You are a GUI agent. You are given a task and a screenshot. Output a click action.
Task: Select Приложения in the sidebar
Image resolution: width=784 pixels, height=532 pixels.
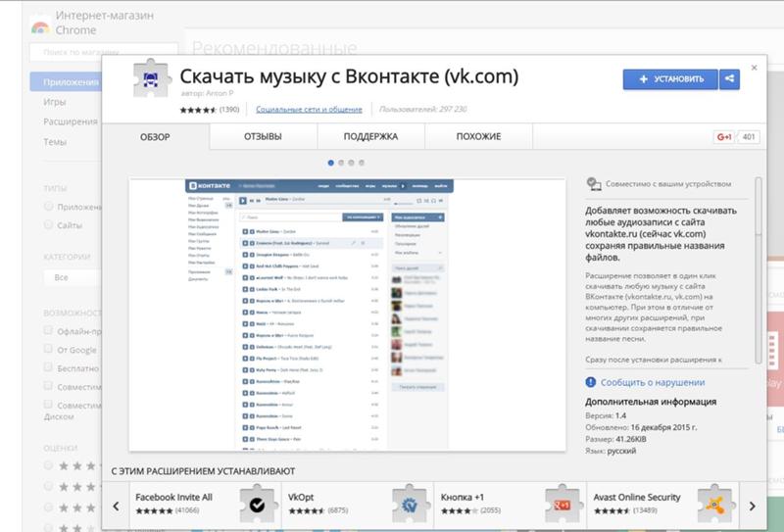click(x=66, y=82)
